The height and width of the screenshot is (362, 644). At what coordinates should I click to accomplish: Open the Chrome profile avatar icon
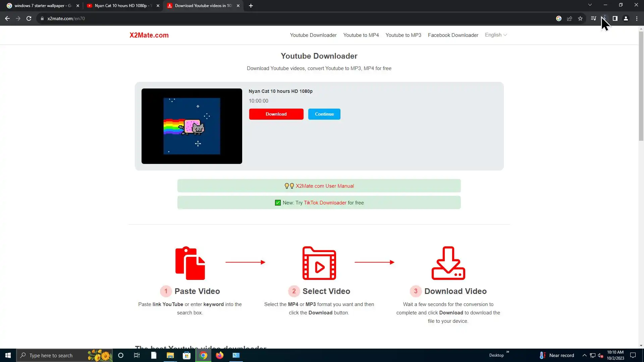(x=626, y=18)
